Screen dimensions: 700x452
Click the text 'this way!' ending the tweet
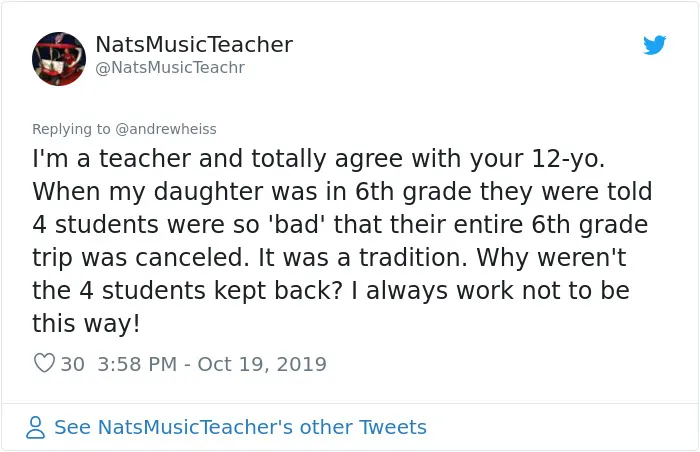pos(86,323)
